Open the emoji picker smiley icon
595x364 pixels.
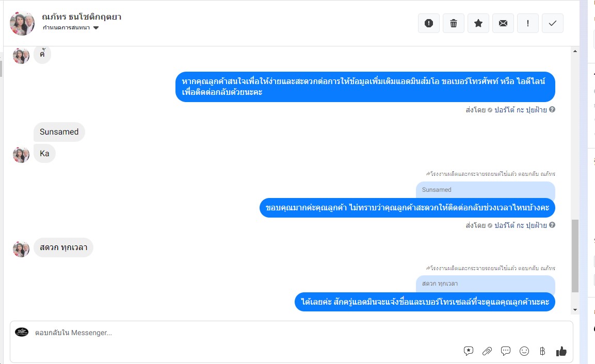click(524, 351)
